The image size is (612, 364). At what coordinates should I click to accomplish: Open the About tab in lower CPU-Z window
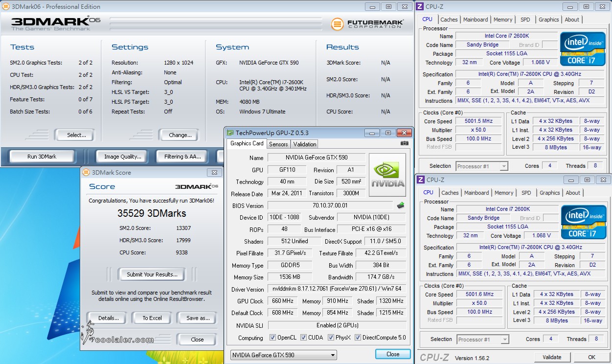coord(573,193)
